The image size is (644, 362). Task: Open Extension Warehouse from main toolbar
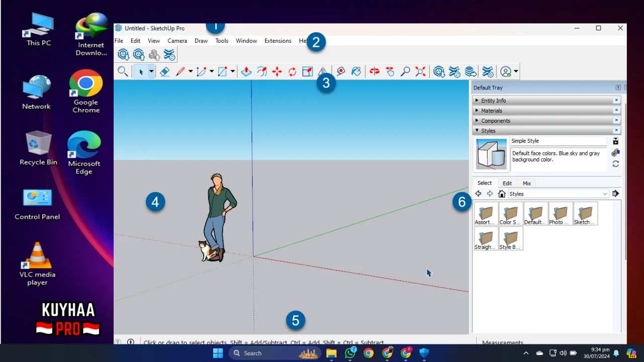click(x=454, y=72)
